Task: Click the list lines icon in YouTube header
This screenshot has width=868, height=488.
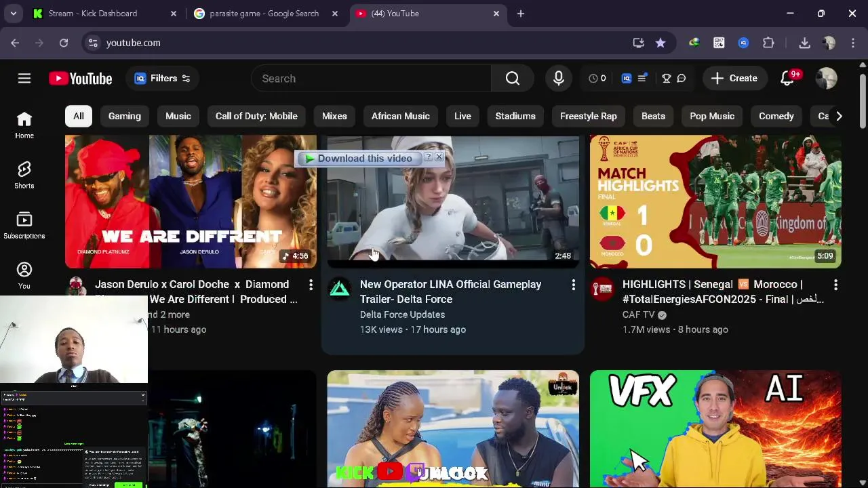Action: coord(642,79)
